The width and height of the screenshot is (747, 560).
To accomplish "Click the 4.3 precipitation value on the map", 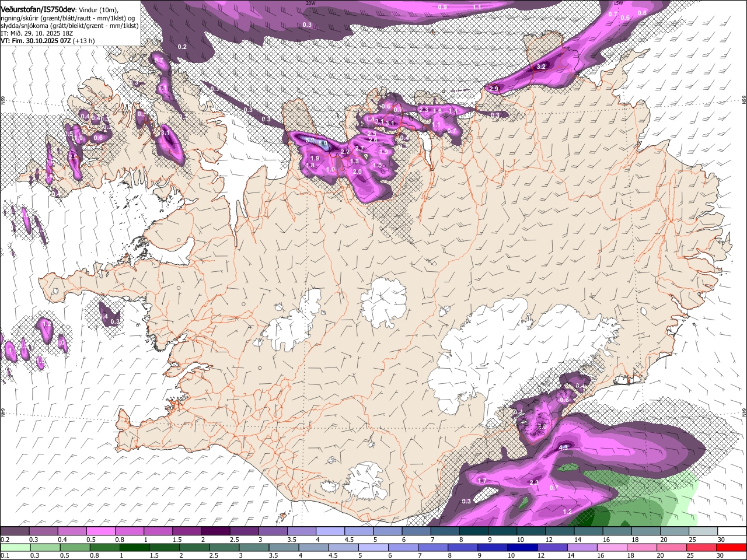I will pyautogui.click(x=563, y=447).
